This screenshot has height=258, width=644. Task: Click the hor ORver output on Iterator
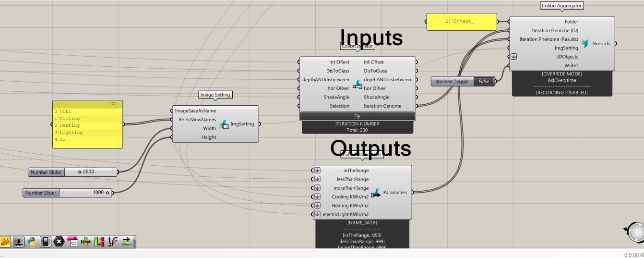click(x=374, y=88)
